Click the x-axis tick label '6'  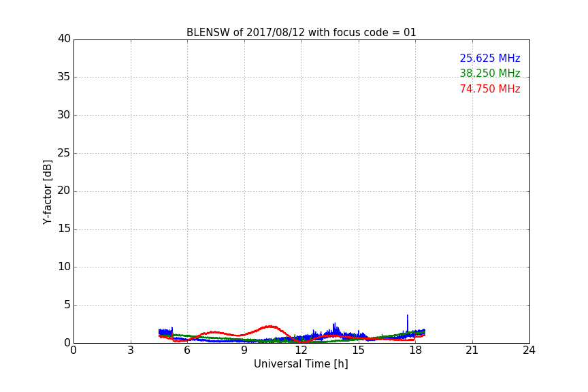coord(187,350)
